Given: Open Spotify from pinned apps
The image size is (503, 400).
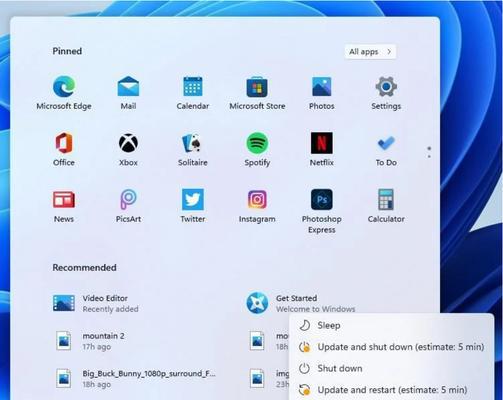Looking at the screenshot, I should [x=257, y=149].
